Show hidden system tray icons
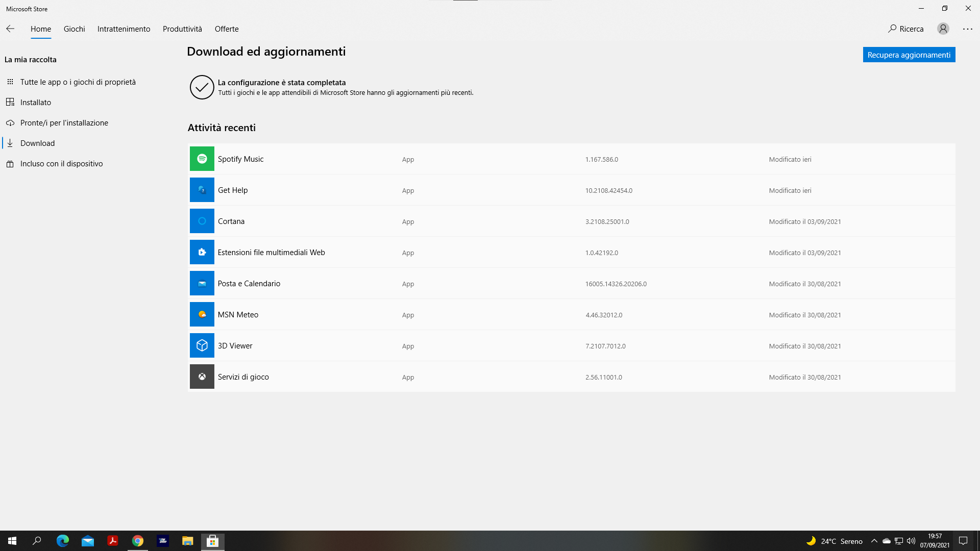 click(874, 541)
